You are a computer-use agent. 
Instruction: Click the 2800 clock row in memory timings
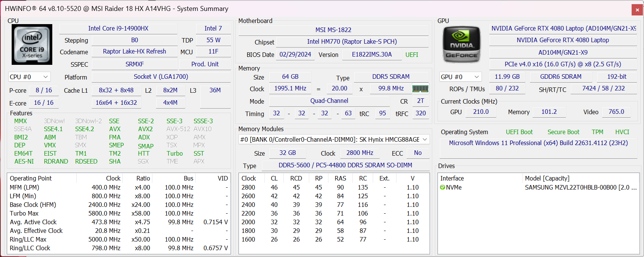click(248, 187)
